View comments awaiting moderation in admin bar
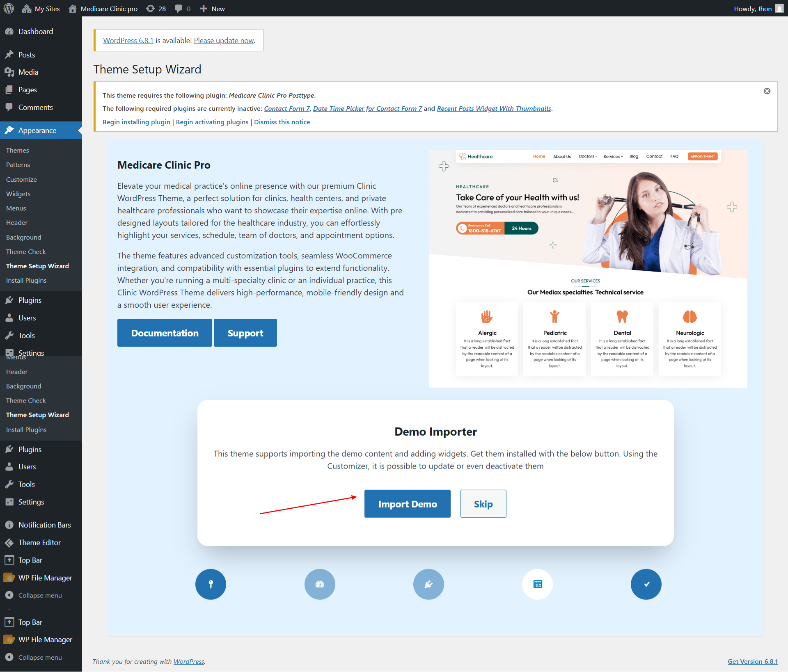The height and width of the screenshot is (672, 788). pyautogui.click(x=183, y=8)
